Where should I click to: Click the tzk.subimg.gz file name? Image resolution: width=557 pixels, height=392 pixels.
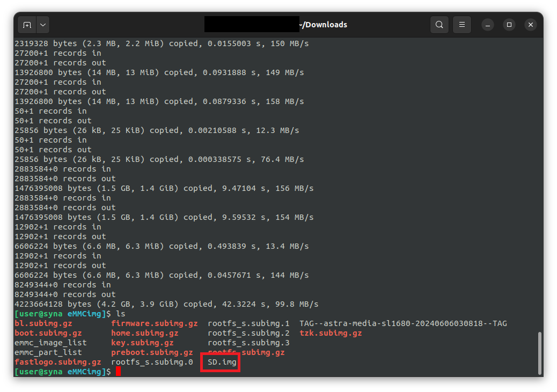[x=331, y=333]
